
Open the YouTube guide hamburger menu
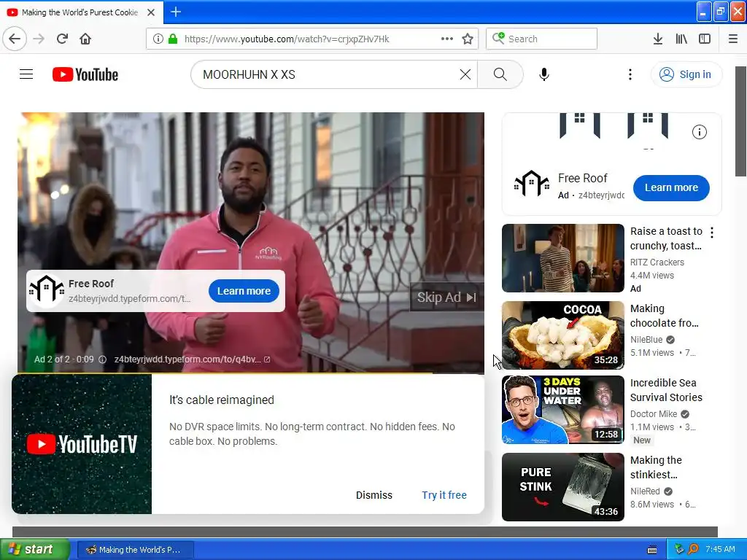[x=26, y=74]
